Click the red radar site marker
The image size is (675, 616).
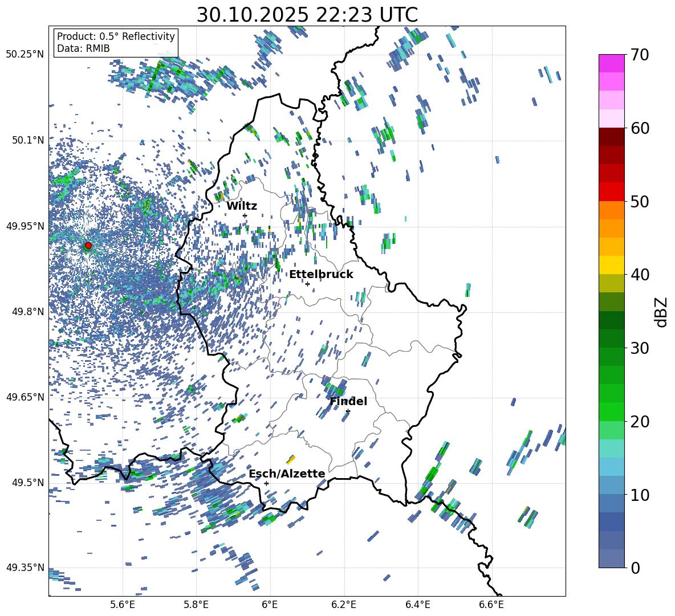(x=88, y=246)
